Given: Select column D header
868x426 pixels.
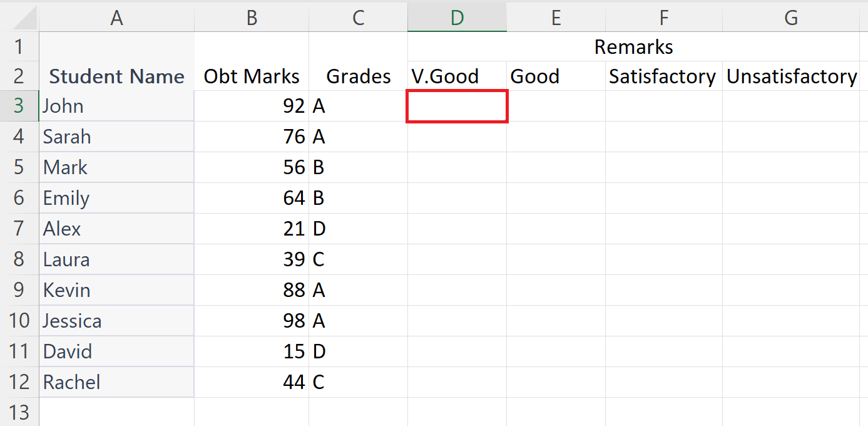Looking at the screenshot, I should click(457, 18).
